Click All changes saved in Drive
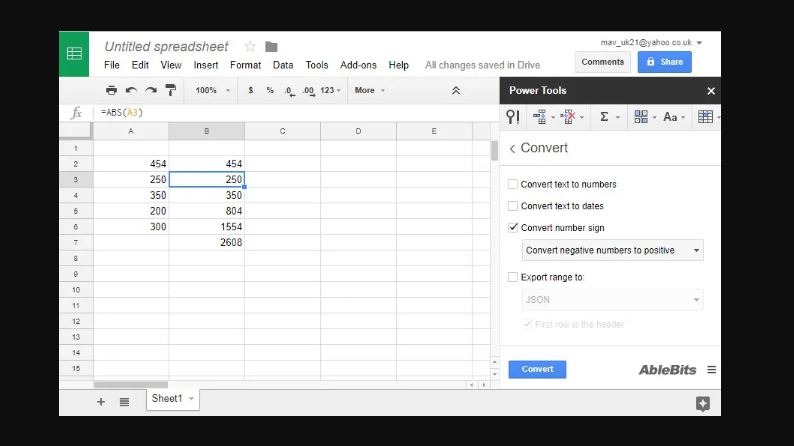This screenshot has height=446, width=794. [x=482, y=65]
